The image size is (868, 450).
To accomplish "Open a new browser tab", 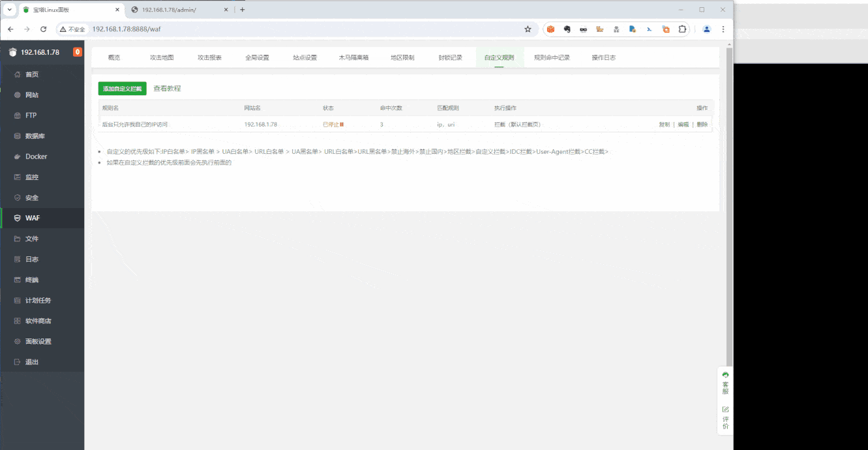I will pos(243,10).
